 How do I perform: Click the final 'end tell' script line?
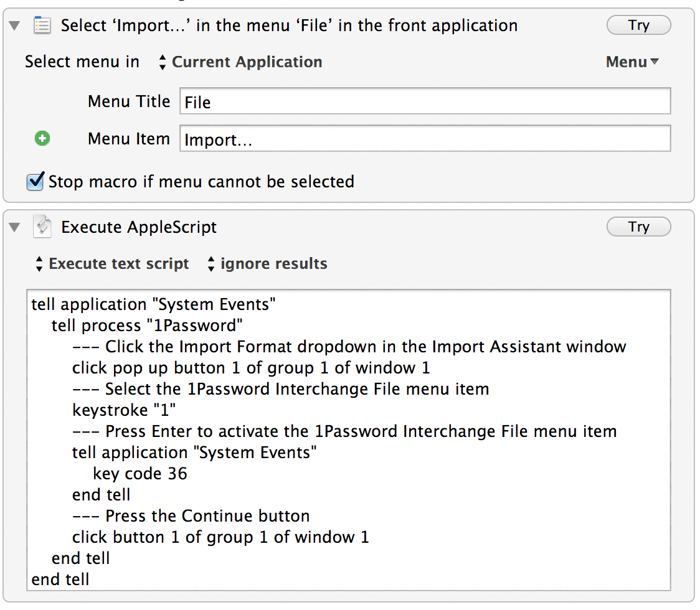point(60,579)
